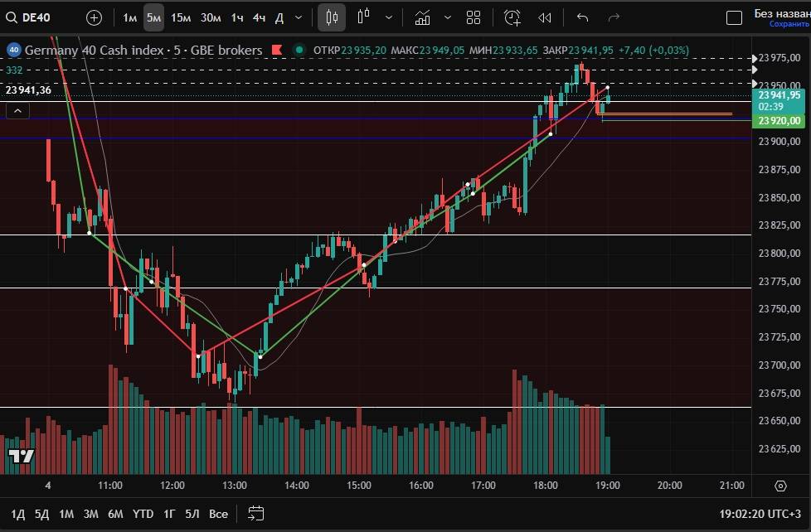
Task: Select the YTD date range
Action: click(x=143, y=514)
